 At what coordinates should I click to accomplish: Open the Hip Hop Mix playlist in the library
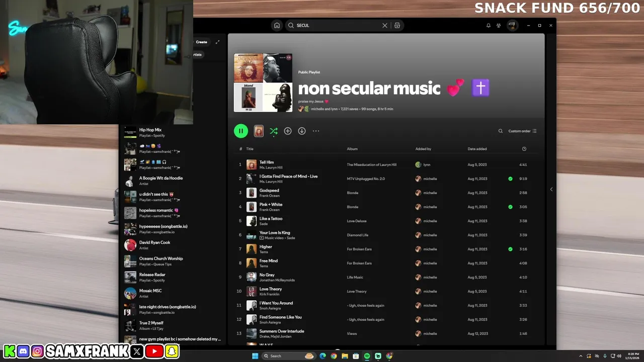[x=173, y=132]
